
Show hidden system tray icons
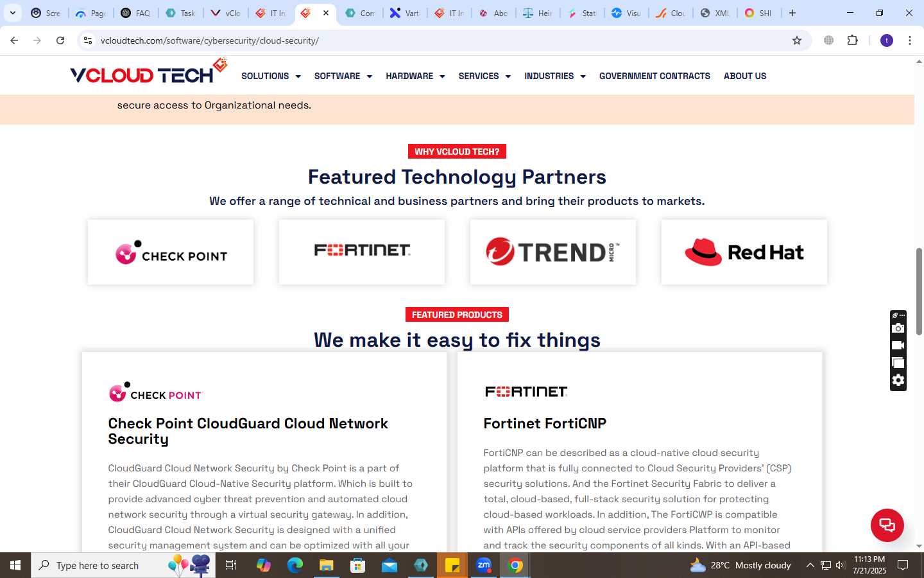810,565
